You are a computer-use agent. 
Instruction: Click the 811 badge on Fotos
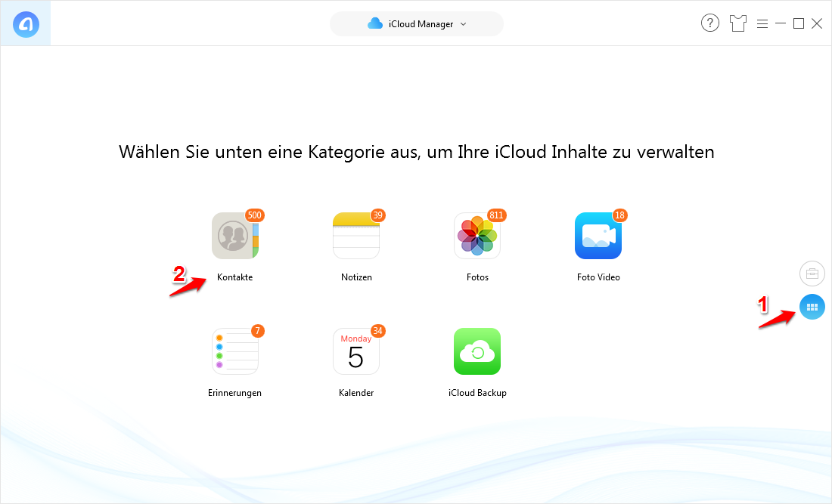pyautogui.click(x=496, y=215)
